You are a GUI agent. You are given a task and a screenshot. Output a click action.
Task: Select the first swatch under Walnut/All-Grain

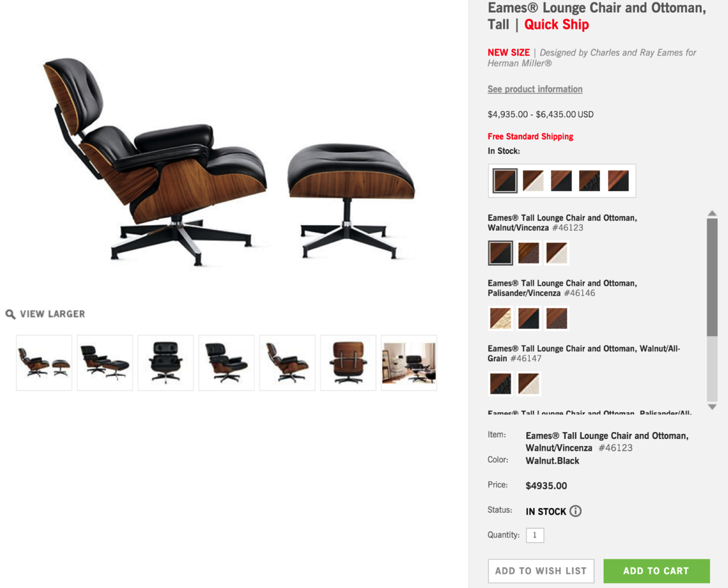[501, 384]
